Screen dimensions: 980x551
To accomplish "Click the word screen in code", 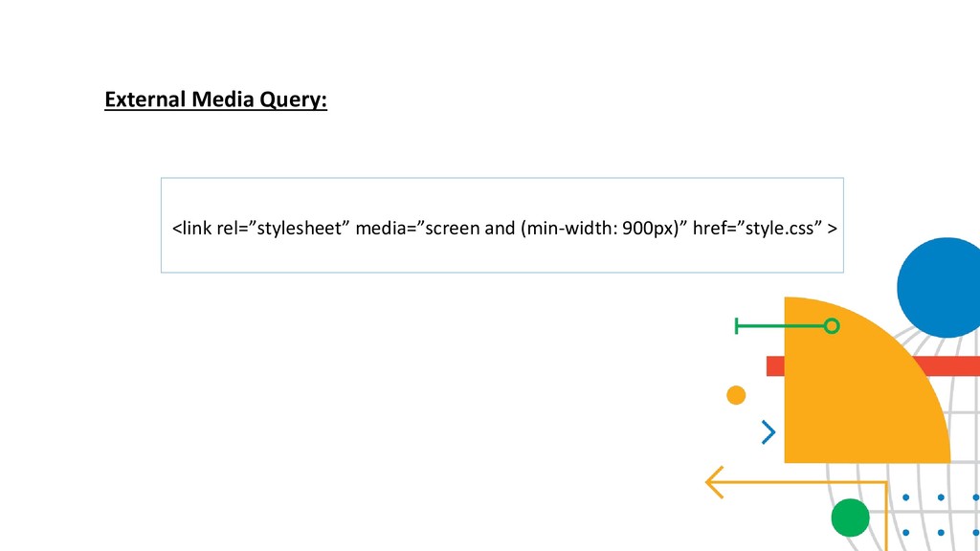I will [452, 229].
